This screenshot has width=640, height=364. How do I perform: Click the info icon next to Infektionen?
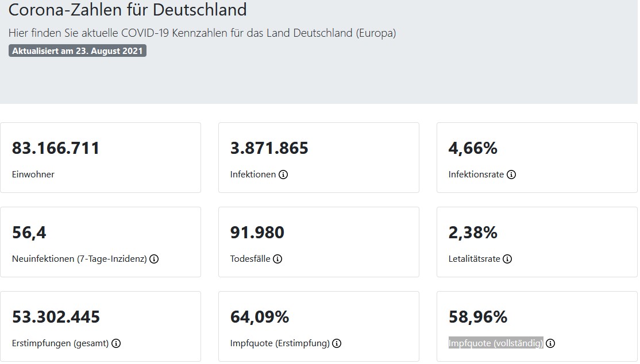(283, 175)
